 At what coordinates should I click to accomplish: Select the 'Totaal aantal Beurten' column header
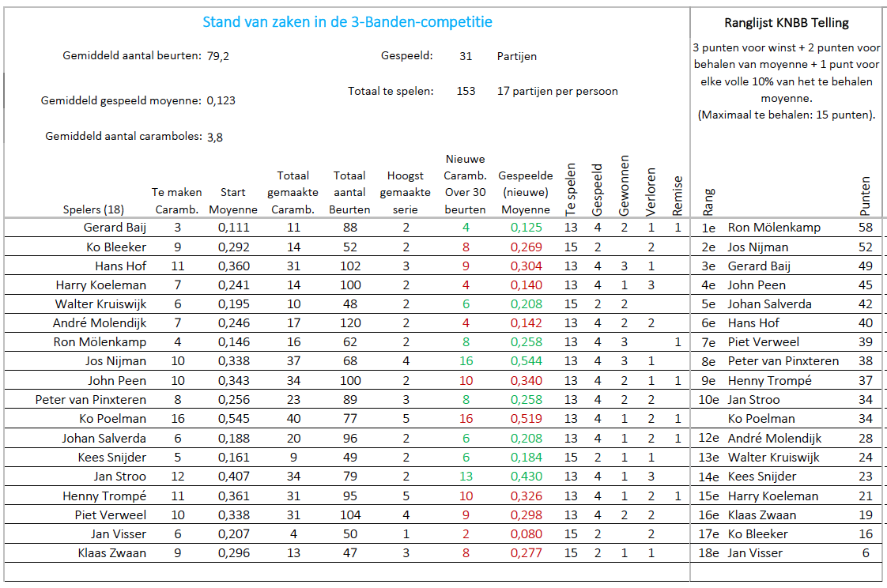(x=349, y=192)
